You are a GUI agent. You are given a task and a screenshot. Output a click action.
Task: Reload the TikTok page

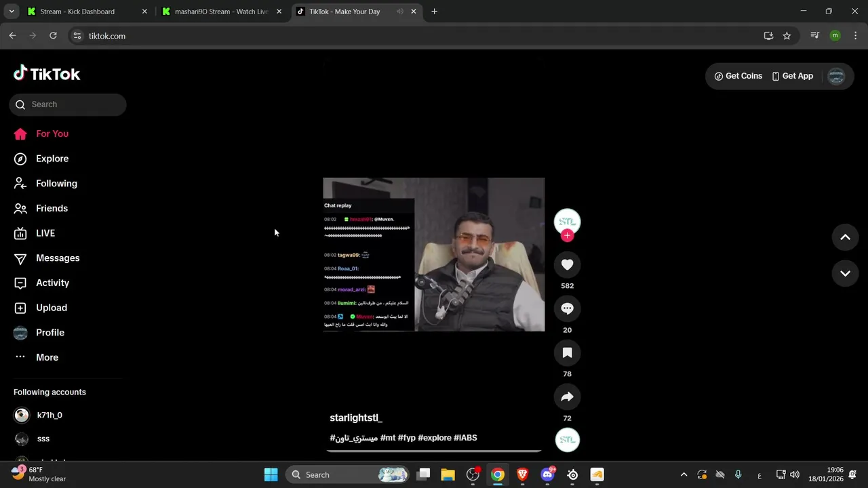53,36
